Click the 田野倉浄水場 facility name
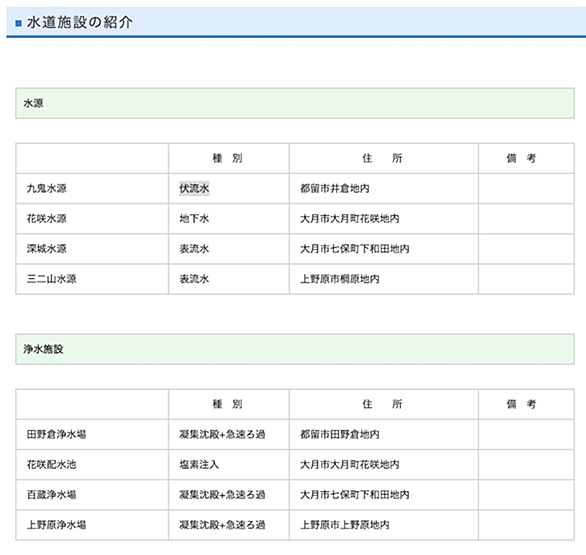The height and width of the screenshot is (555, 586). click(x=56, y=434)
